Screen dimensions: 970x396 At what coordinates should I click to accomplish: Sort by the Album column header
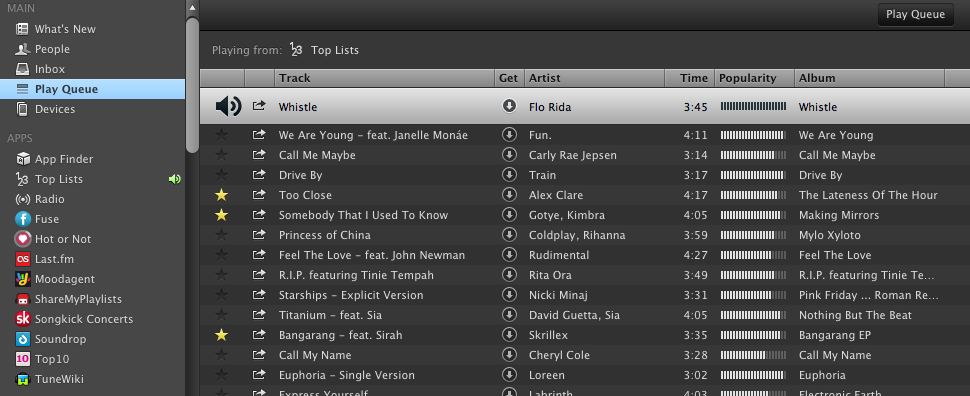click(869, 78)
